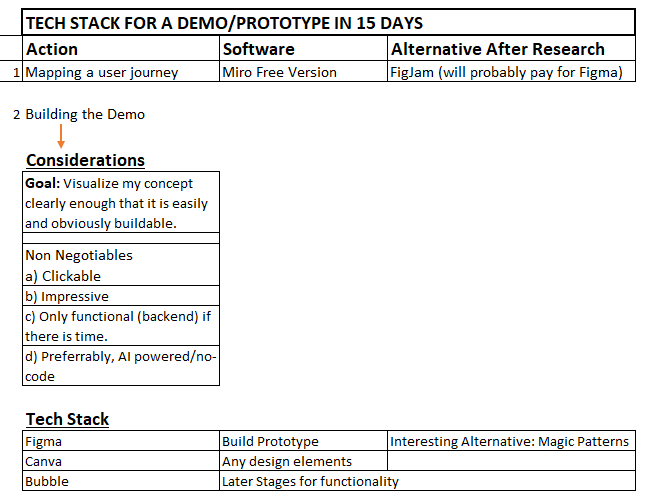This screenshot has height=504, width=650.
Task: Click the 'Action' header cell
Action: click(x=121, y=48)
